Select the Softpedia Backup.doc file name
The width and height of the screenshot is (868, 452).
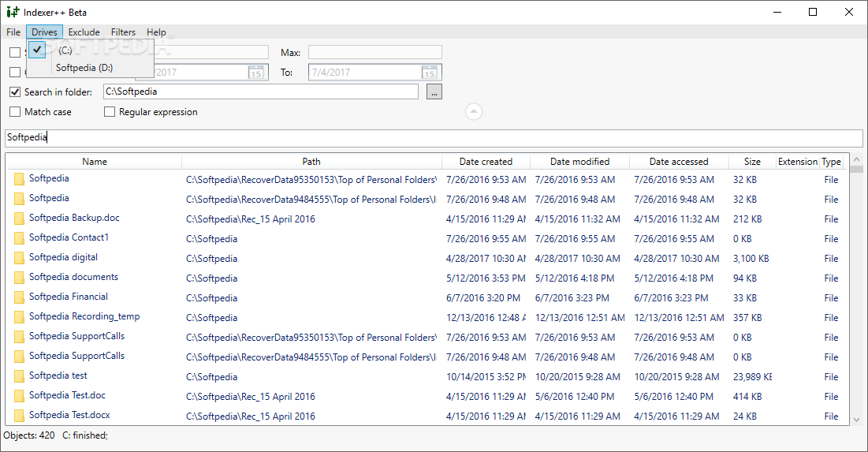[74, 218]
